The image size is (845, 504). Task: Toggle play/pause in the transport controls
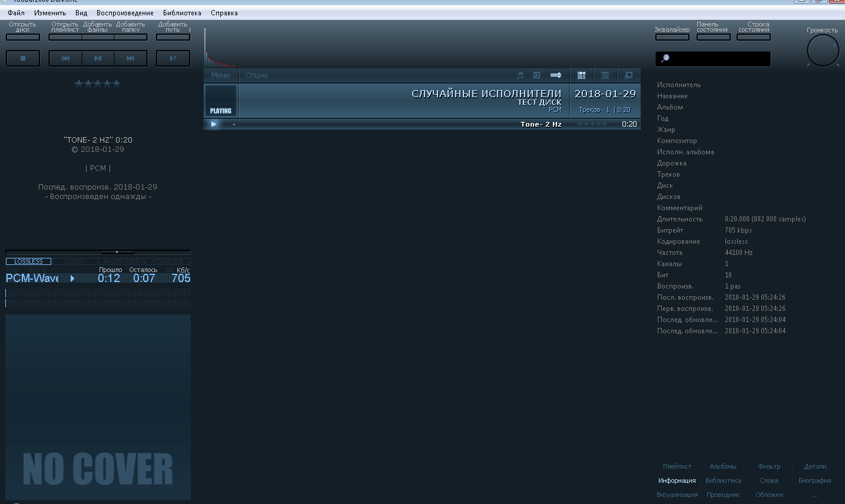(98, 58)
